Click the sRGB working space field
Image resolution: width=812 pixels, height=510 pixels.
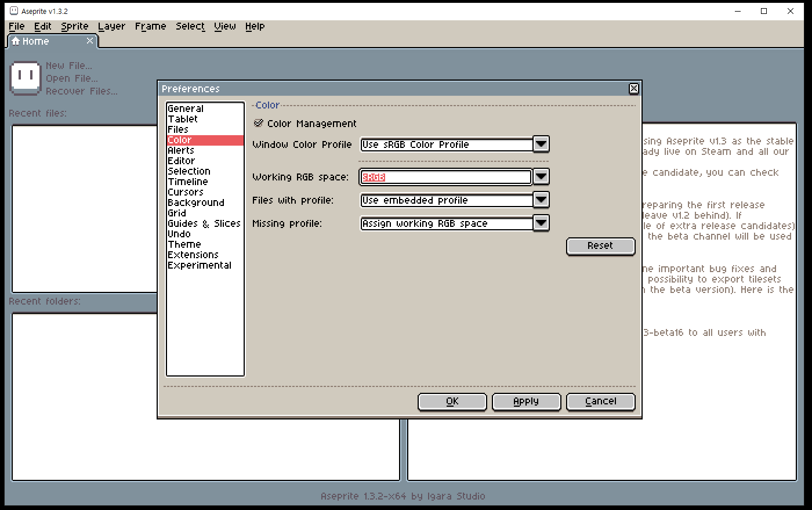[446, 177]
